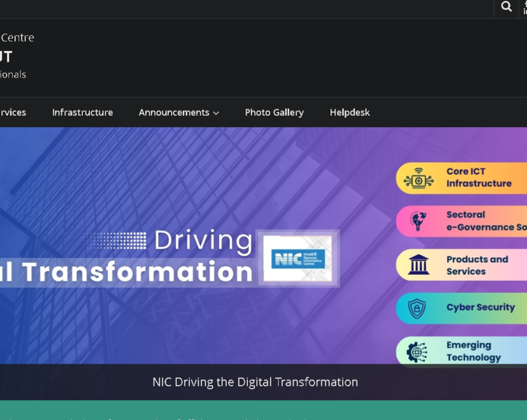Open the Infrastructure menu item

[82, 112]
